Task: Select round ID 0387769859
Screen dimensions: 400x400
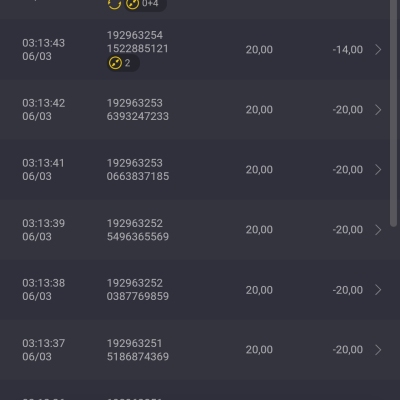Action: tap(138, 296)
